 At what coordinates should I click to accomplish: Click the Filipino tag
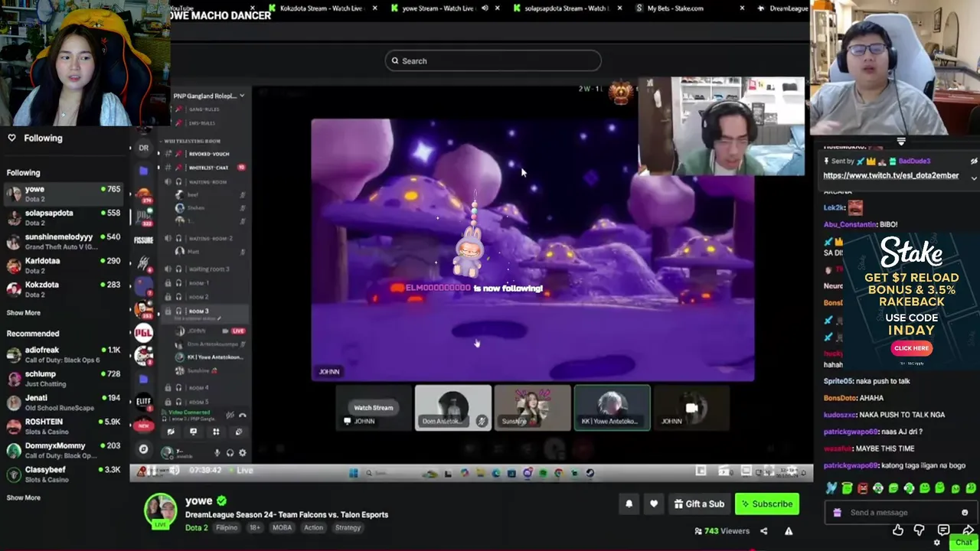click(227, 527)
